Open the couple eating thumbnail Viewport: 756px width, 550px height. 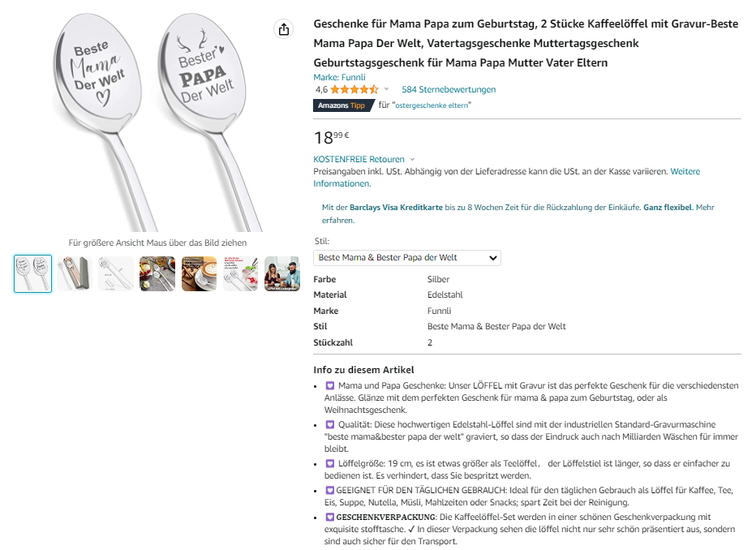[x=282, y=274]
